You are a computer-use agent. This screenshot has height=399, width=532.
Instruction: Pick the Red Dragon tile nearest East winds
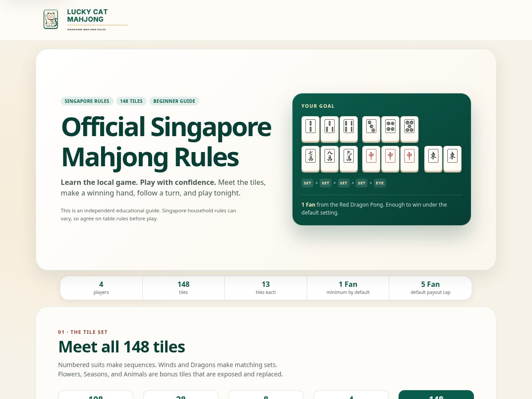[409, 158]
